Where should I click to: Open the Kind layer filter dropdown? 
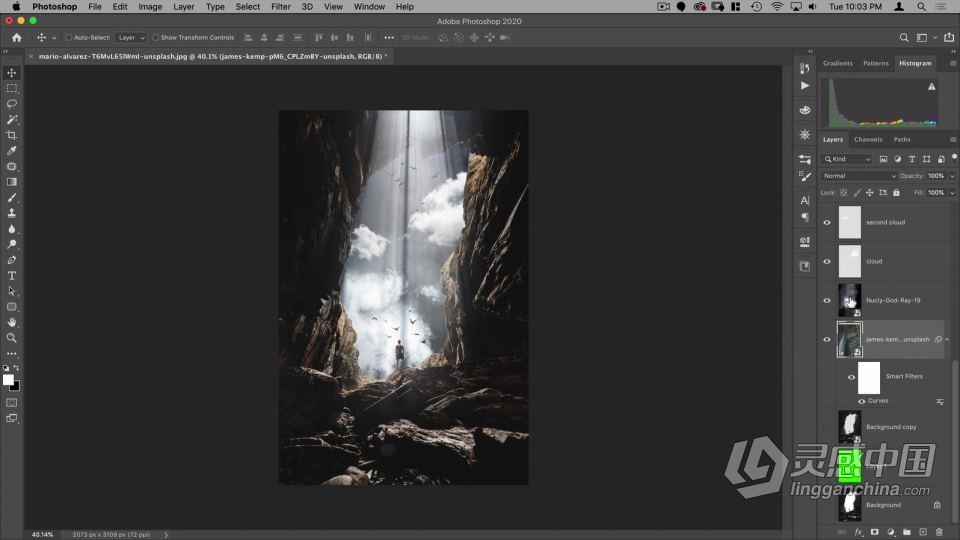tap(847, 159)
